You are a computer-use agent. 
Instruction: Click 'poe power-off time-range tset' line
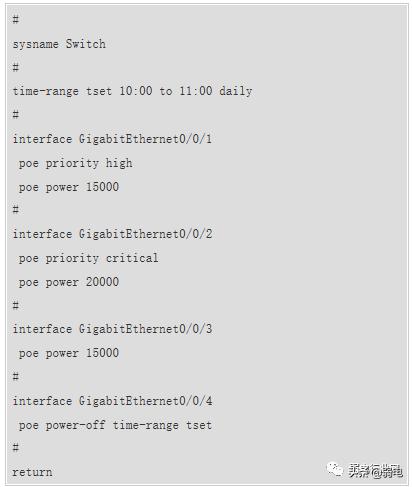[x=115, y=425]
